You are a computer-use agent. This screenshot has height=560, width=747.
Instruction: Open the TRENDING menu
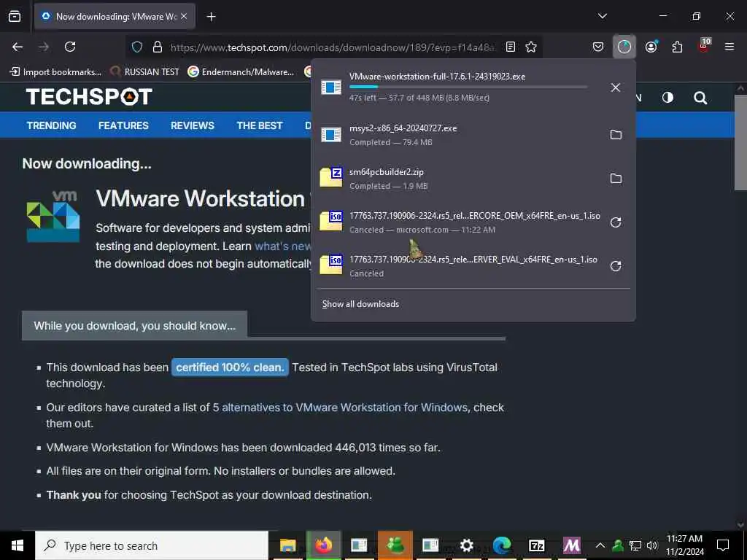click(52, 125)
